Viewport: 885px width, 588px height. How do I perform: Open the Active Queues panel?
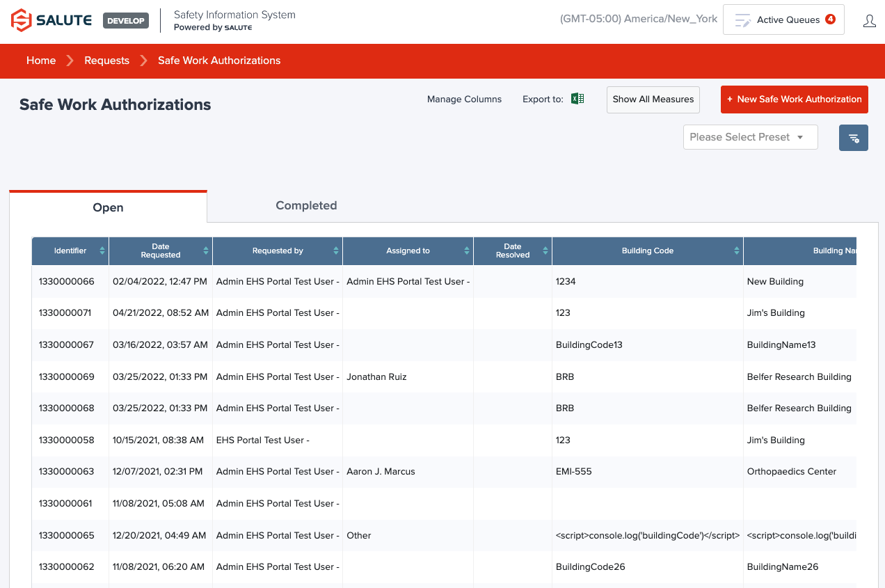(783, 19)
